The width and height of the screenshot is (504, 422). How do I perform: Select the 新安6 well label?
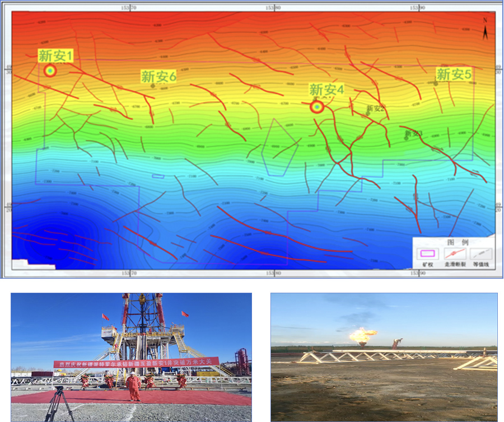[159, 77]
